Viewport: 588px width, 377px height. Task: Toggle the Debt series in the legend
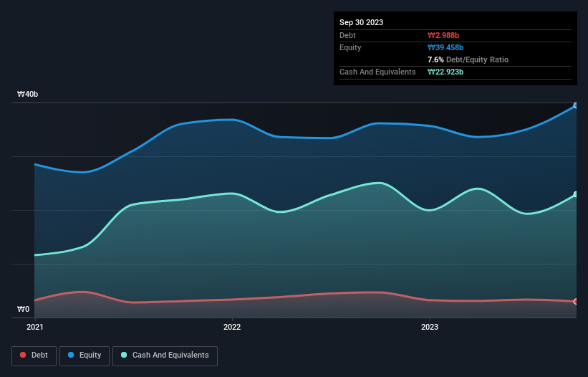click(34, 355)
